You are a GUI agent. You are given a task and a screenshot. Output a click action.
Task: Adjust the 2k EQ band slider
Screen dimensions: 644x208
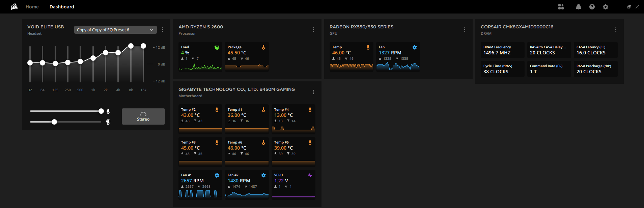click(x=106, y=53)
